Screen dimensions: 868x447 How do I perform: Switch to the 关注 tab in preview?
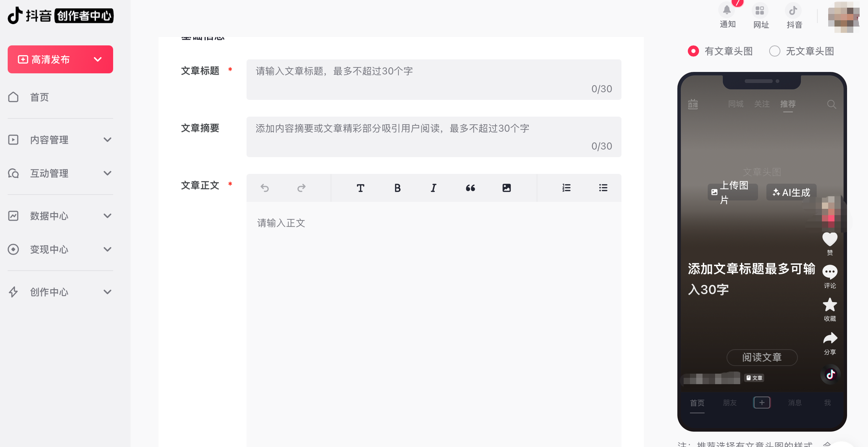click(762, 104)
